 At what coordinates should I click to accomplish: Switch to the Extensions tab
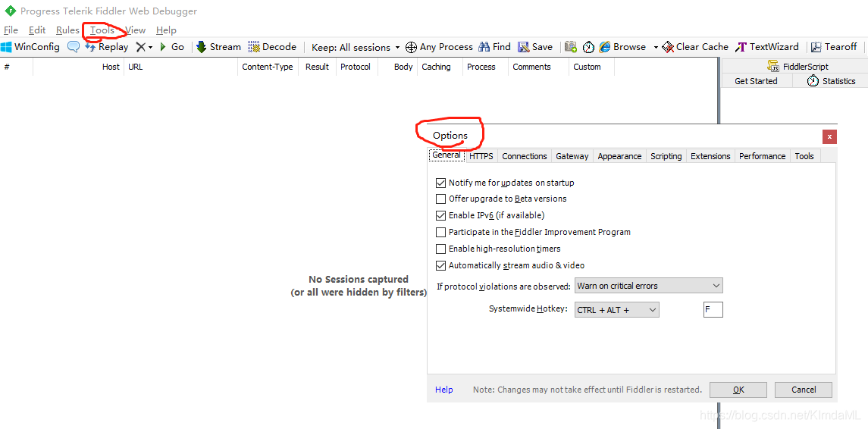710,156
